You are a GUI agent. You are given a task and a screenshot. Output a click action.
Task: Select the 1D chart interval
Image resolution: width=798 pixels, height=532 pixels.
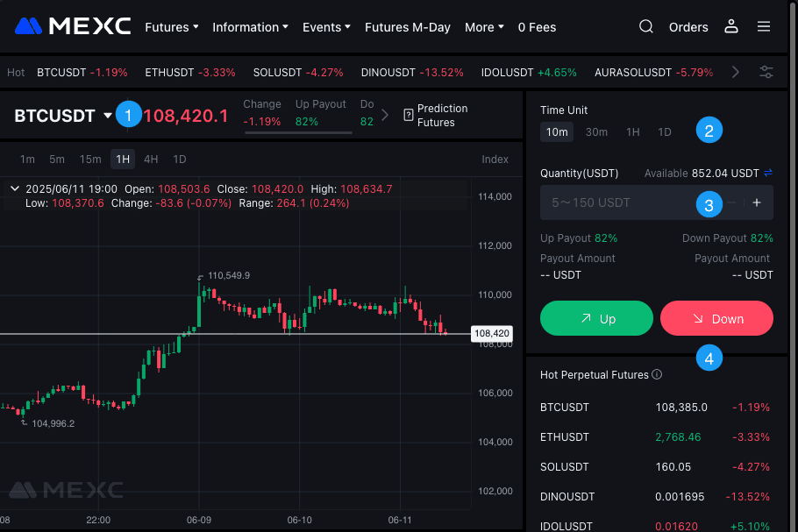180,160
